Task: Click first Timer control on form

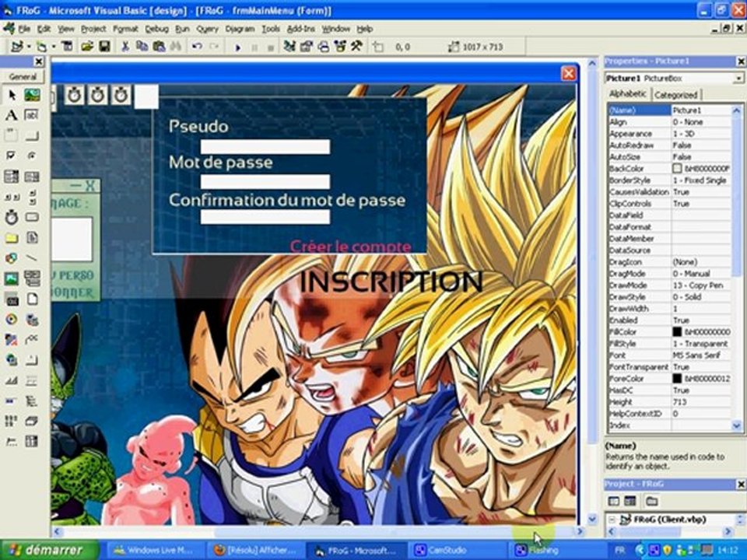Action: click(x=75, y=95)
